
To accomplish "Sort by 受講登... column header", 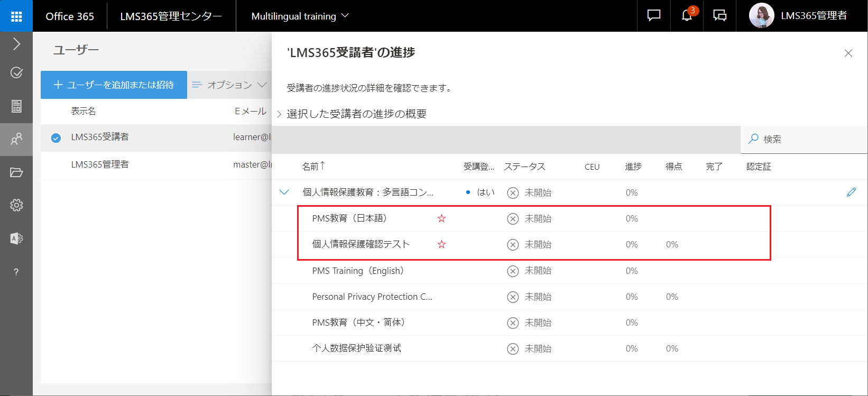I will [x=479, y=167].
